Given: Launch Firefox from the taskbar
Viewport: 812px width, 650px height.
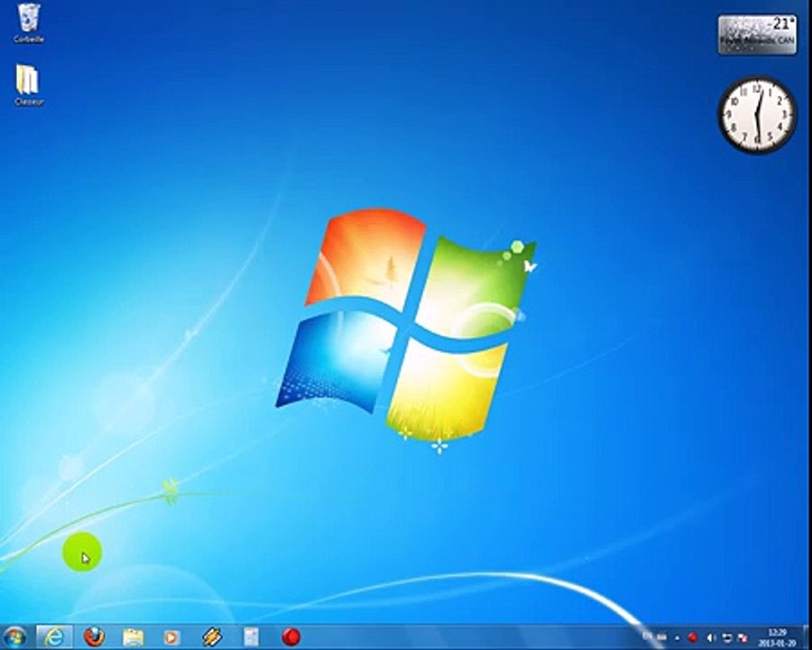Looking at the screenshot, I should 94,637.
